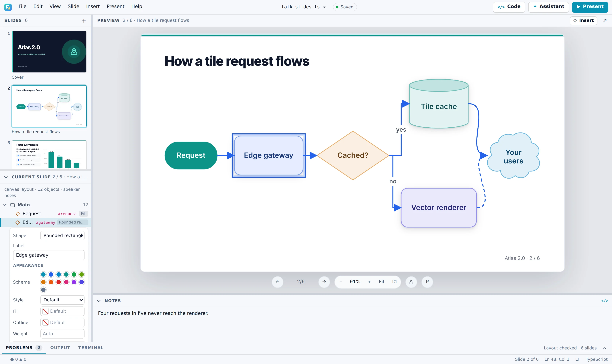
Task: Zoom in with plus button
Action: [x=369, y=282]
